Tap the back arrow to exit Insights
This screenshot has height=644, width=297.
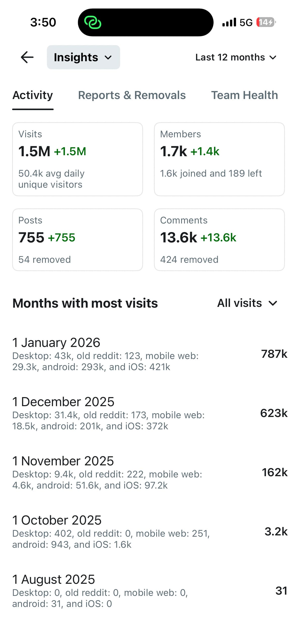tap(26, 57)
